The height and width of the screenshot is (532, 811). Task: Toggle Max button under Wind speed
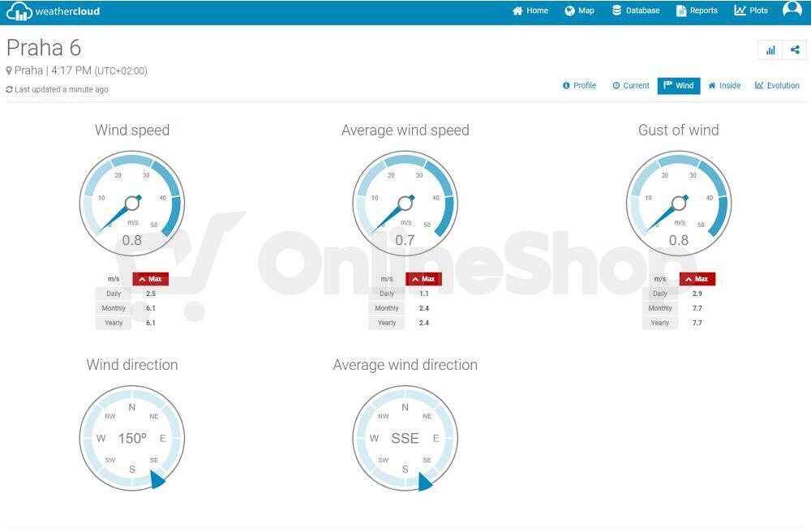(x=151, y=279)
